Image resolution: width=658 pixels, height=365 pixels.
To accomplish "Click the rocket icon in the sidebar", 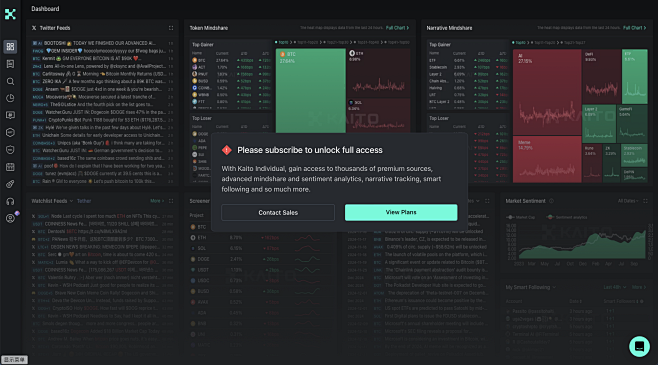I will pyautogui.click(x=10, y=184).
